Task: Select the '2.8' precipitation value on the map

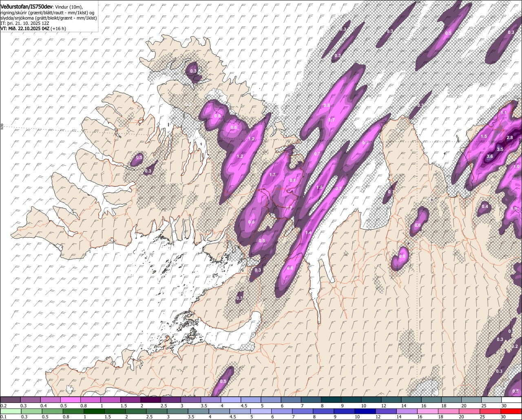Action: [510, 138]
